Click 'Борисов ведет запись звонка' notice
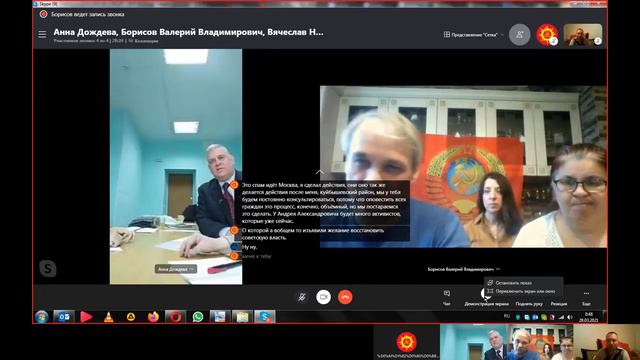Image resolution: width=640 pixels, height=360 pixels. [88, 14]
